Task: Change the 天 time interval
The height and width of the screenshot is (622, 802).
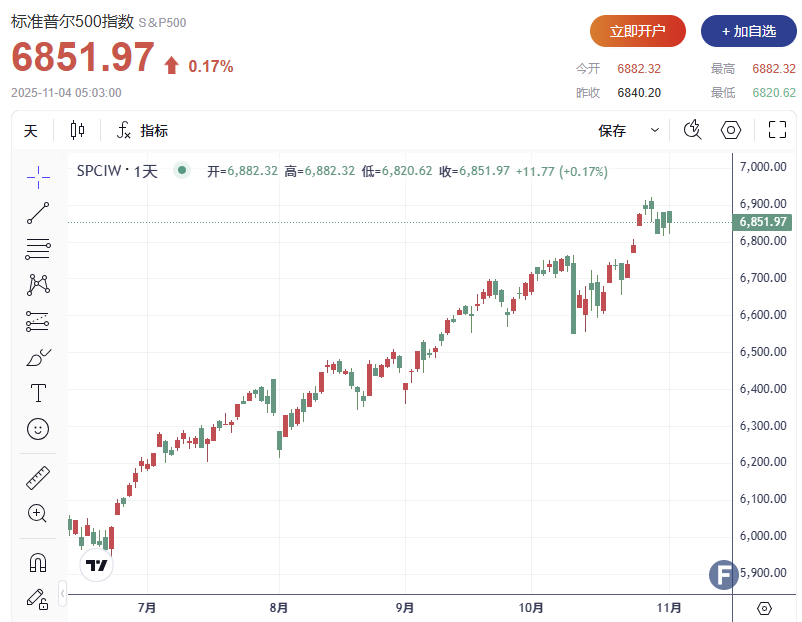Action: click(31, 131)
